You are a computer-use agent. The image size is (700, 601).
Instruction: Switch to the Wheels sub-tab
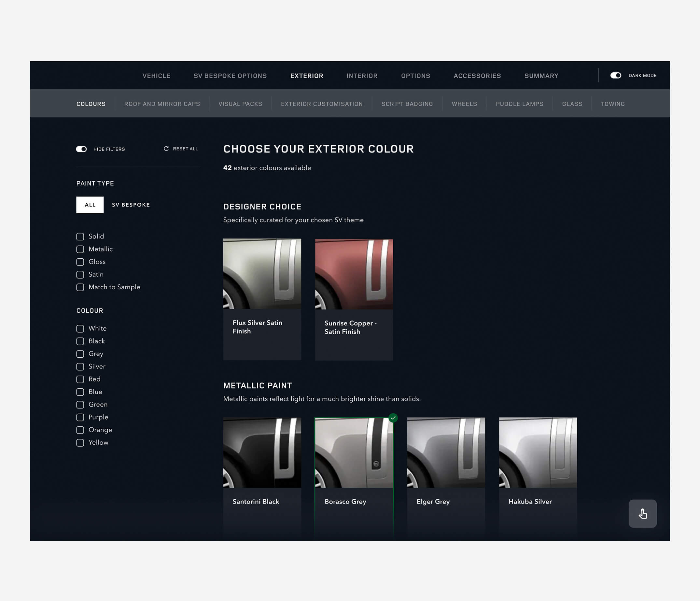[x=464, y=104]
